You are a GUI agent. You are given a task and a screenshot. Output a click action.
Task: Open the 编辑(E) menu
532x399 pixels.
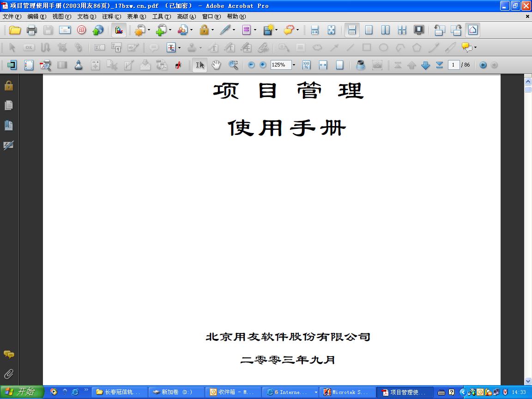36,17
